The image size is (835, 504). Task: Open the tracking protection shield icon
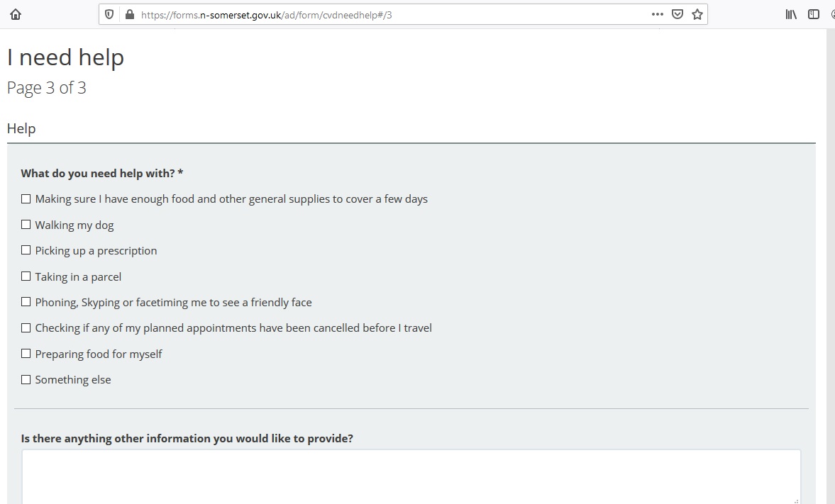pos(109,14)
